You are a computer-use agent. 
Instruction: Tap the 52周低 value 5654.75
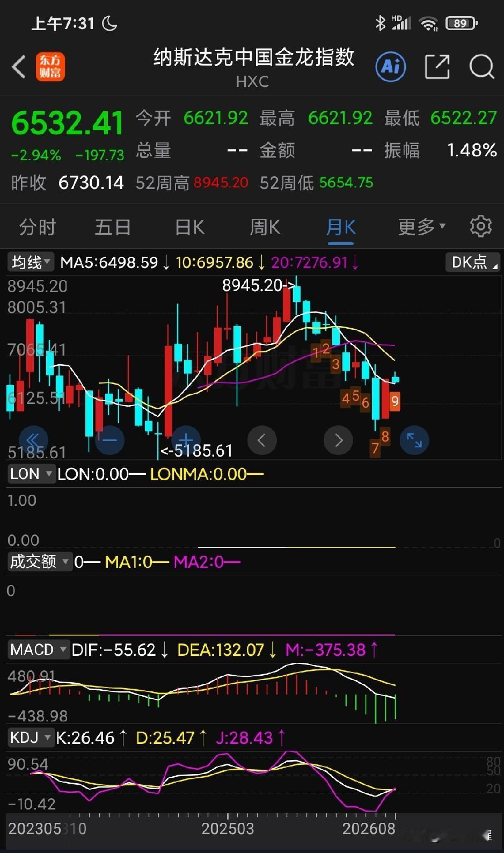(x=346, y=183)
